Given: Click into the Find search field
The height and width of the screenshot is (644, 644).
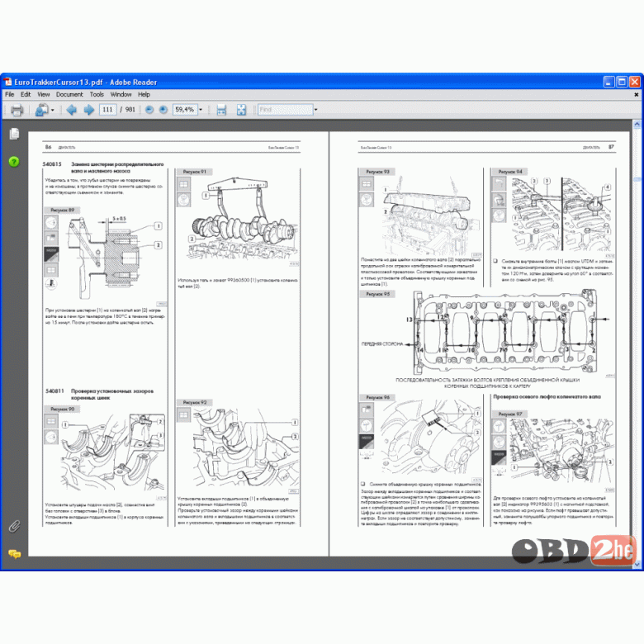Looking at the screenshot, I should click(285, 110).
